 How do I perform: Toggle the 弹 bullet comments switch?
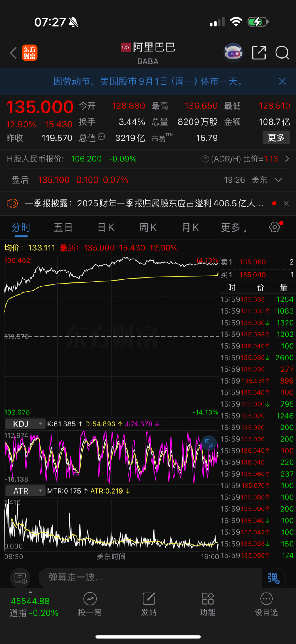pos(274,578)
